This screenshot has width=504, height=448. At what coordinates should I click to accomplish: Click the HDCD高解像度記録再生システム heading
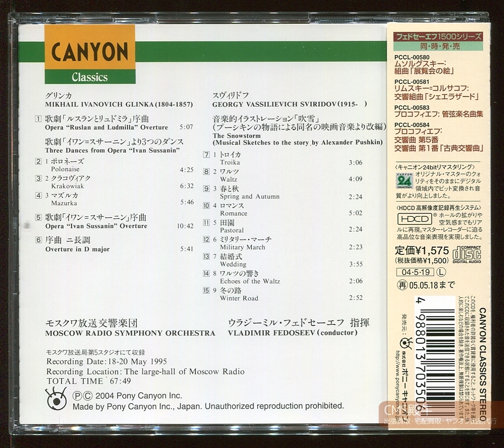coord(439,208)
